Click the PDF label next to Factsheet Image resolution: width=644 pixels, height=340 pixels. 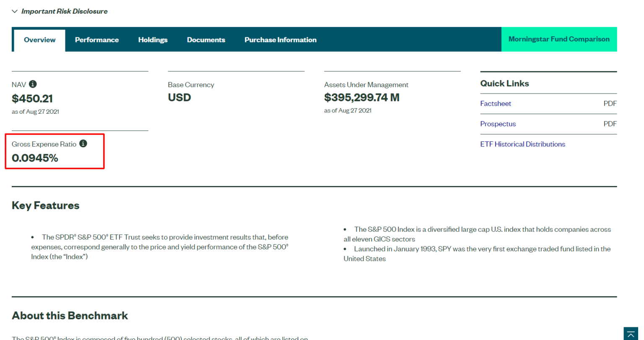click(x=610, y=103)
